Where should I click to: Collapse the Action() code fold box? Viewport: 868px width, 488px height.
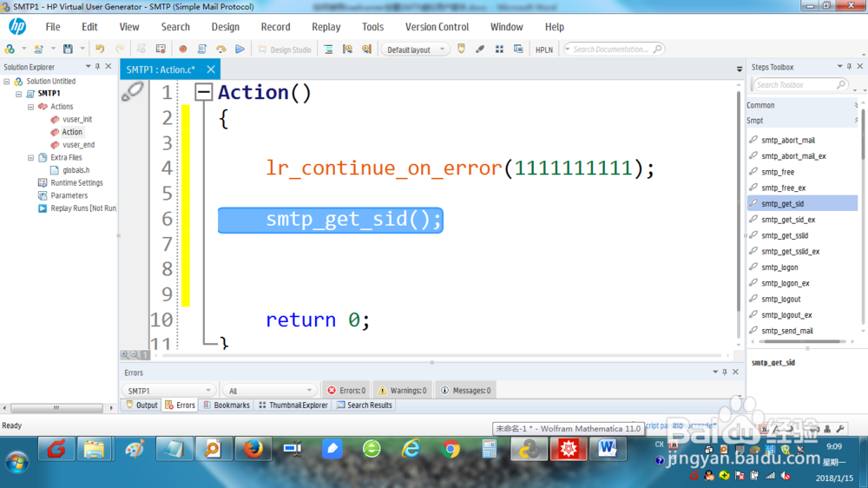click(x=204, y=92)
